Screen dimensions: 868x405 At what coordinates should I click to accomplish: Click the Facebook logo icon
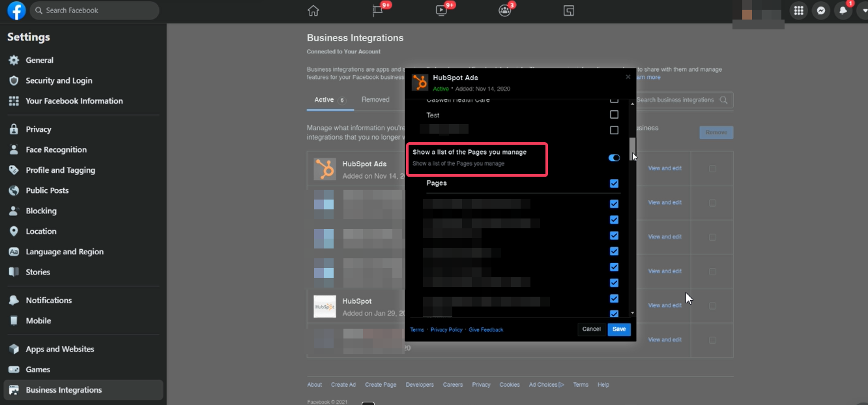coord(16,10)
